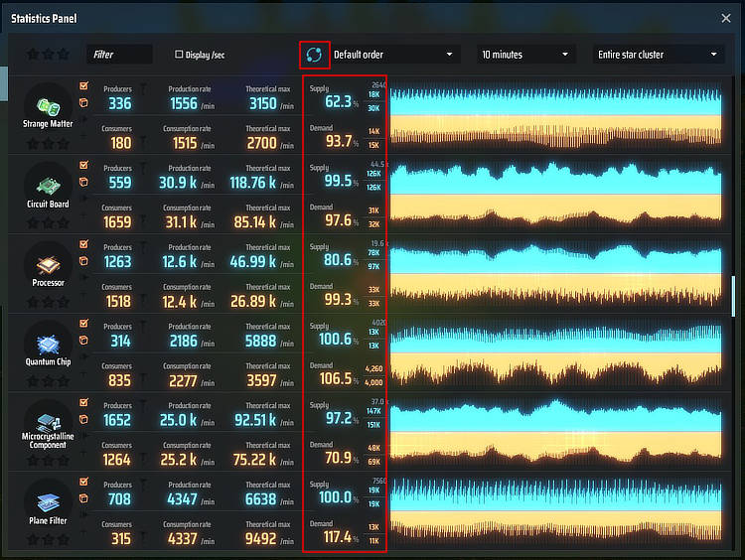Select the Circuit Board item icon

(x=48, y=187)
